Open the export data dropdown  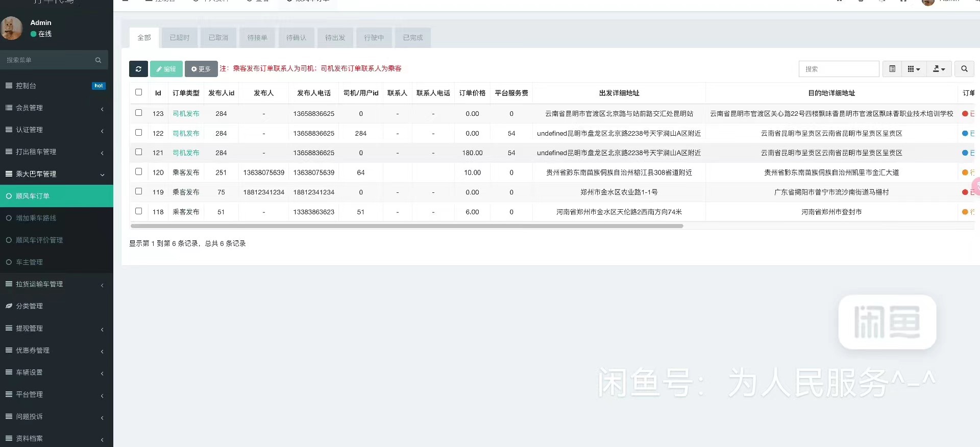(x=939, y=69)
